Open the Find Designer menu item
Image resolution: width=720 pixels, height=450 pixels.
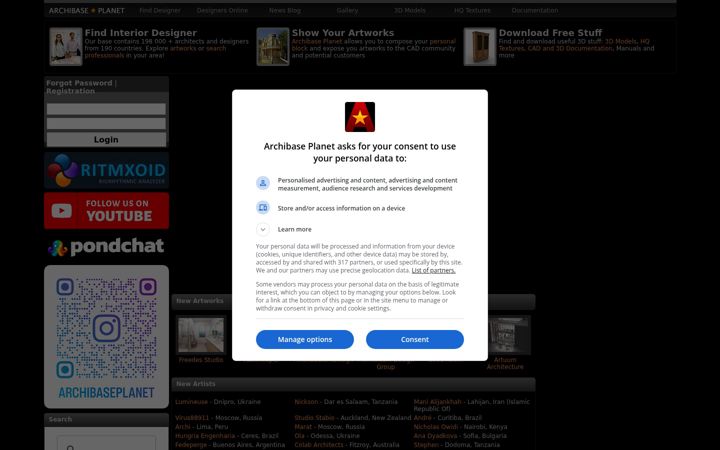pos(160,11)
